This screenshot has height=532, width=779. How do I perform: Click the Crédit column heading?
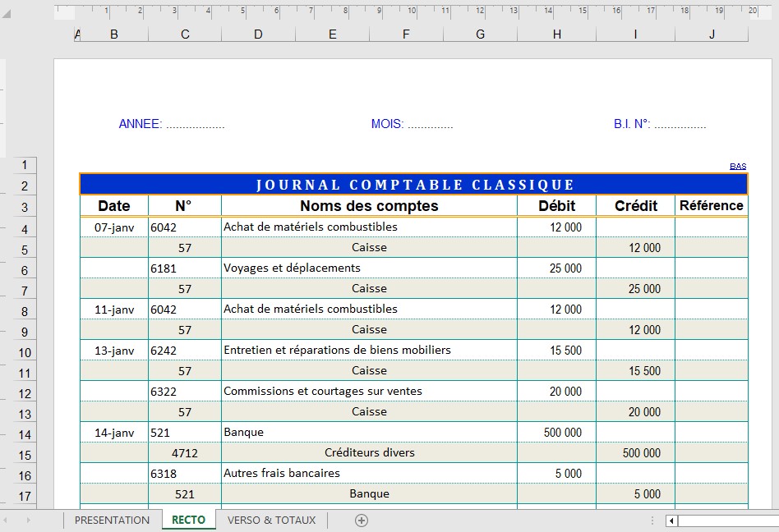pos(635,205)
